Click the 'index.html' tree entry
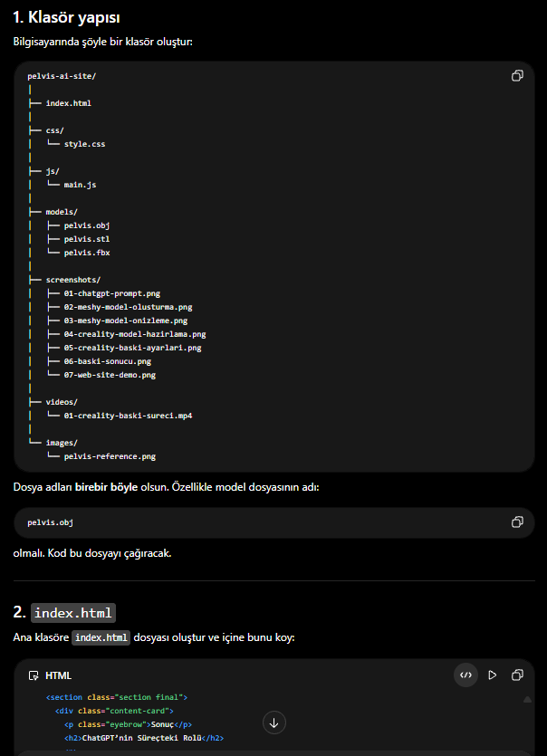The height and width of the screenshot is (756, 547). click(69, 103)
